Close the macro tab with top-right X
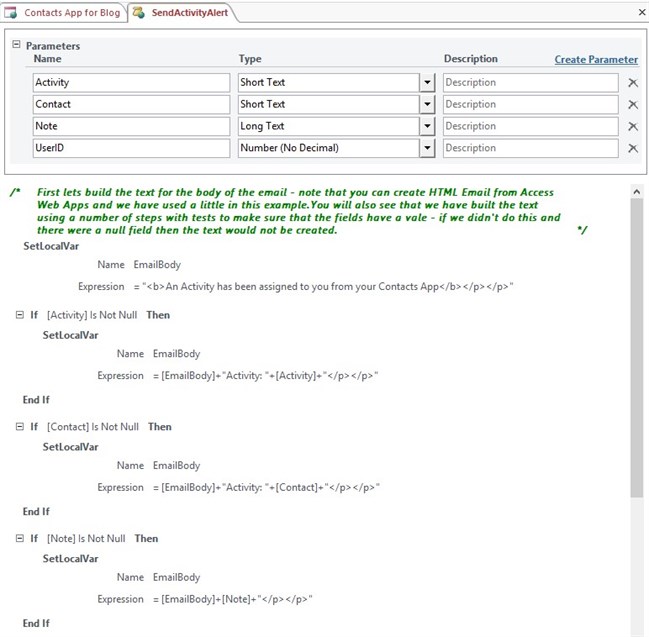Viewport: 649px width, 637px height. pyautogui.click(x=641, y=12)
